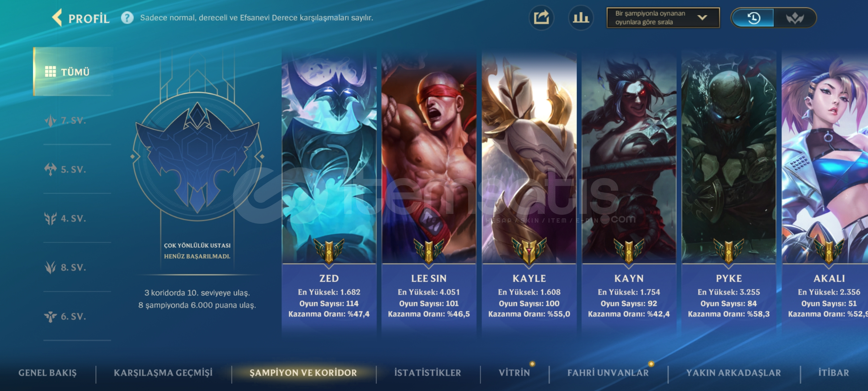Open the question mark help icon

(x=127, y=18)
